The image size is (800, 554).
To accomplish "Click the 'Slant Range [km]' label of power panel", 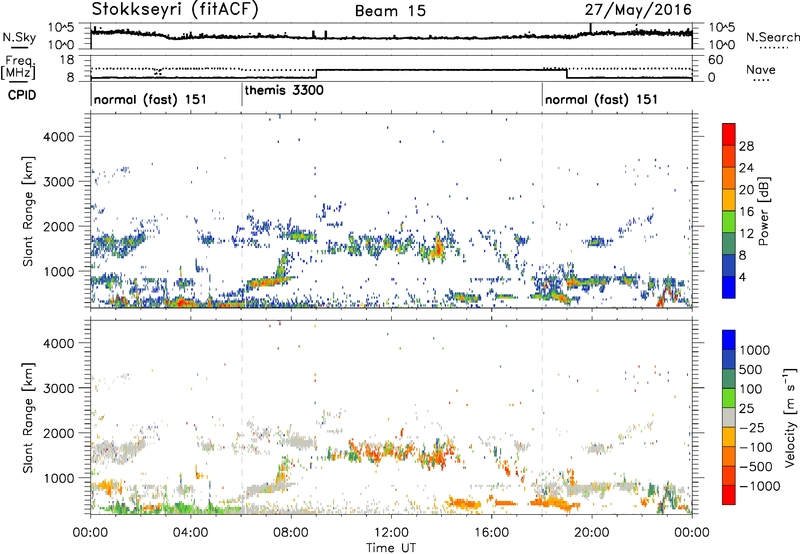I will click(x=28, y=211).
